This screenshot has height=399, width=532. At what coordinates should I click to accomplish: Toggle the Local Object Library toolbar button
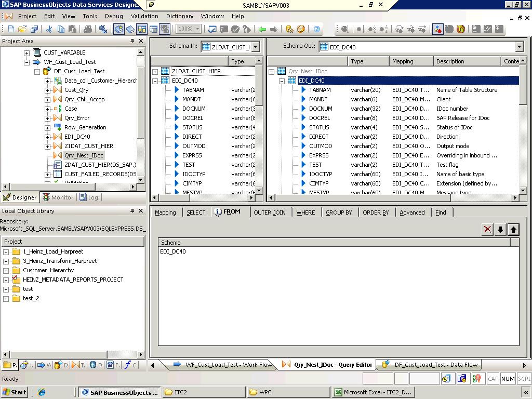(119, 29)
